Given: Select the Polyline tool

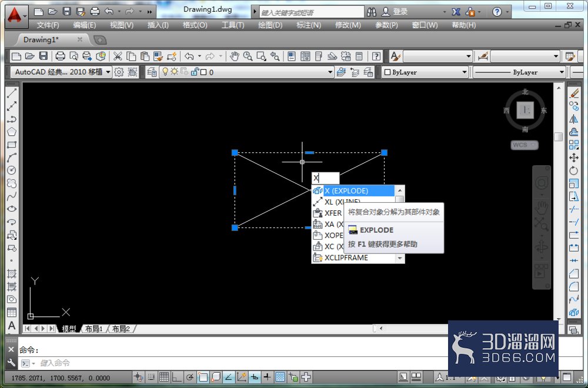Looking at the screenshot, I should point(12,119).
